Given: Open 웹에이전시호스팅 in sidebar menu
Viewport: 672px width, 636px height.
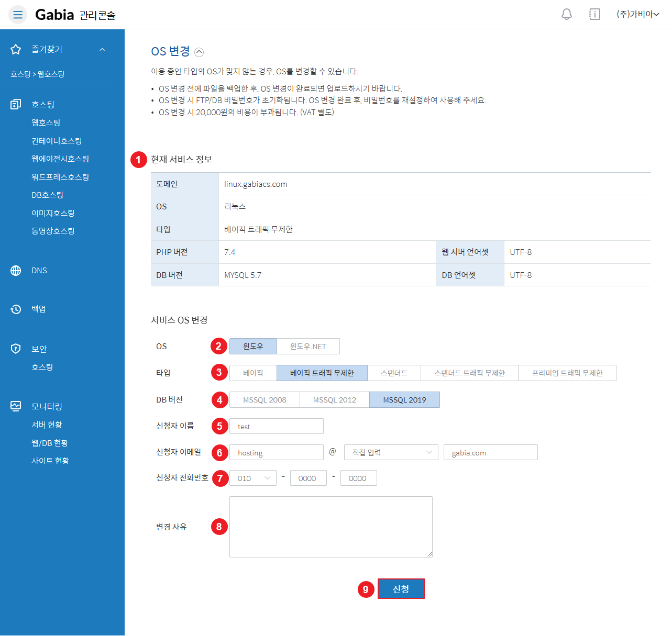Looking at the screenshot, I should (60, 159).
